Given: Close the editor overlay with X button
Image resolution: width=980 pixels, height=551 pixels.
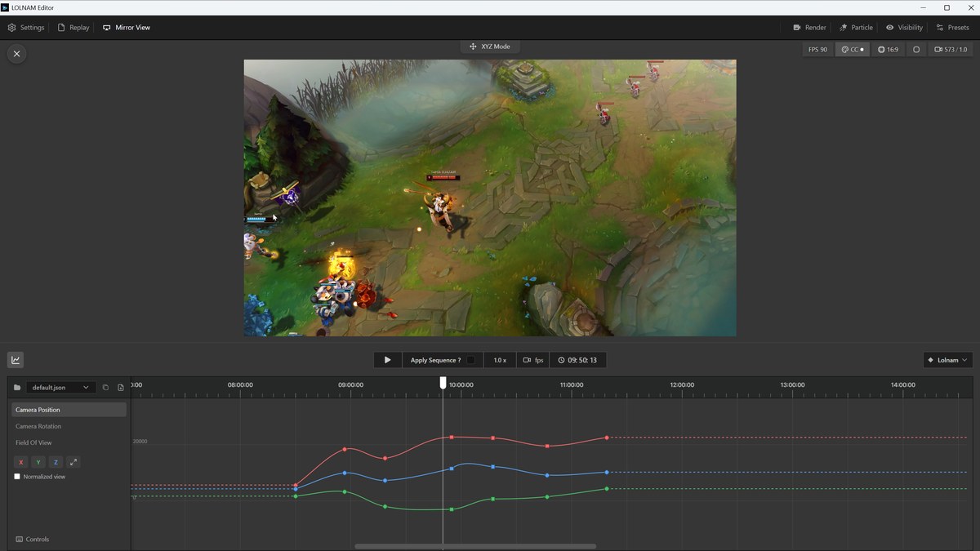Looking at the screenshot, I should (16, 54).
